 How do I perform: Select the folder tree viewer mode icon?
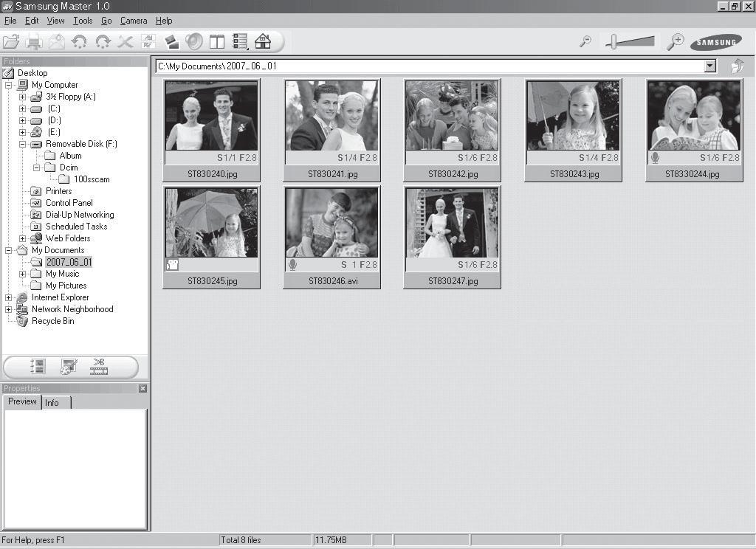(37, 367)
